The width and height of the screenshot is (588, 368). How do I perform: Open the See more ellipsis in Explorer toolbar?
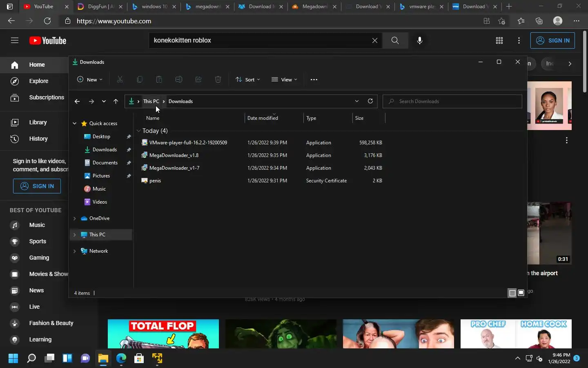pos(314,80)
